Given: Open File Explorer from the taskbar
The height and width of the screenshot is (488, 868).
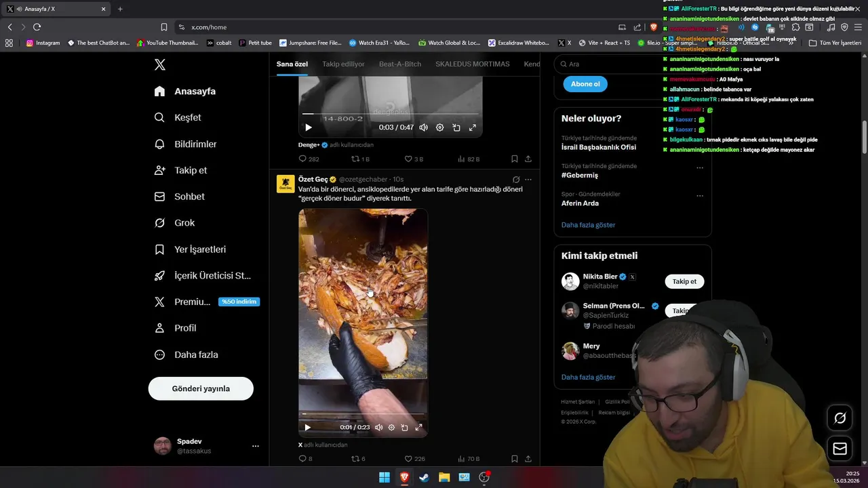Looking at the screenshot, I should tap(444, 477).
